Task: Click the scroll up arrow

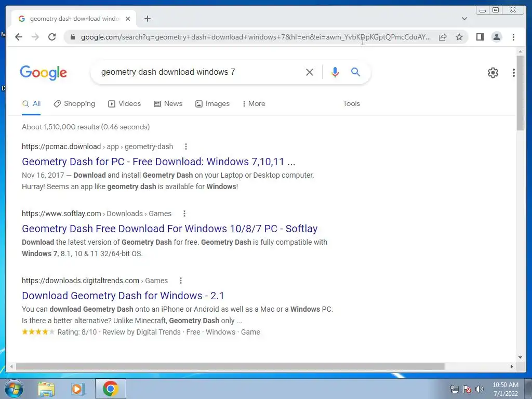Action: click(x=520, y=51)
